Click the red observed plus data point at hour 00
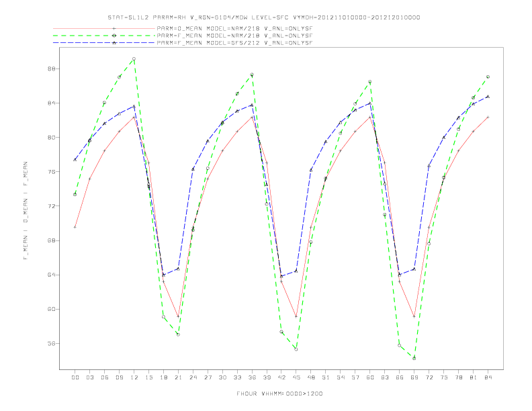Viewport: 532px width, 411px height. [x=75, y=227]
